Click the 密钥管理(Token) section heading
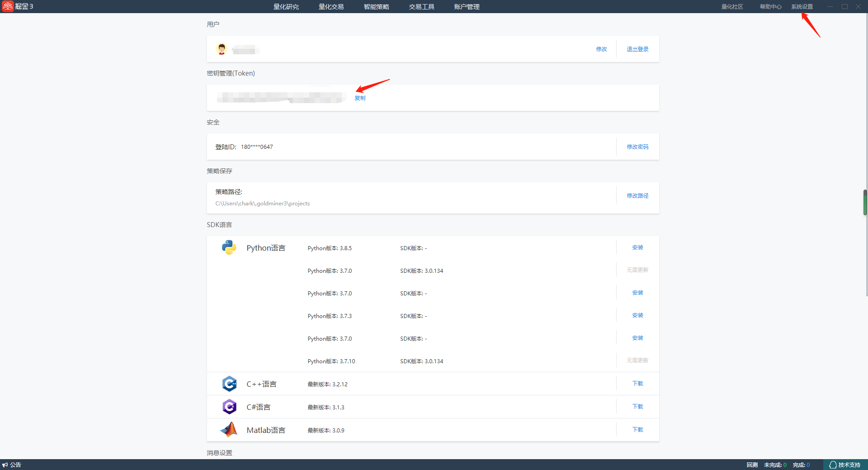 tap(231, 73)
